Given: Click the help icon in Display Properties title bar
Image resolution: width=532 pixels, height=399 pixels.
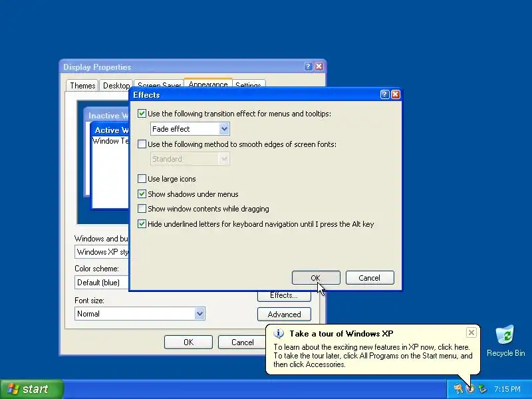Looking at the screenshot, I should 308,66.
